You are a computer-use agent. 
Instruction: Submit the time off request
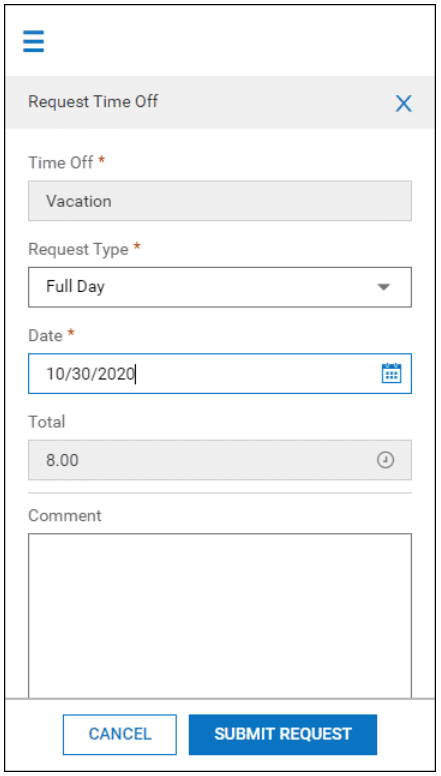tap(283, 734)
